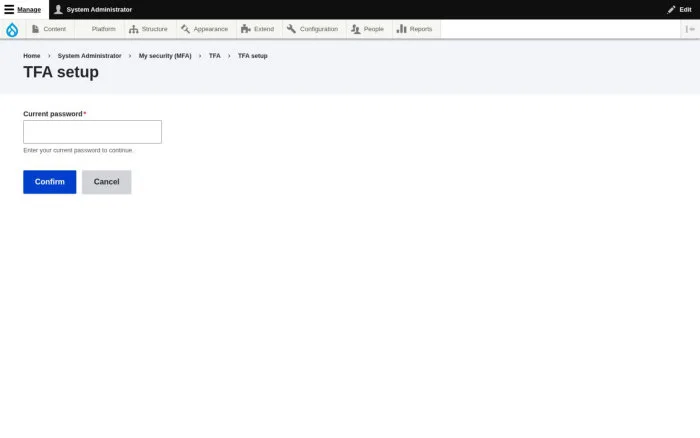The image size is (700, 438).
Task: Open the System Administrator user menu
Action: coord(93,9)
